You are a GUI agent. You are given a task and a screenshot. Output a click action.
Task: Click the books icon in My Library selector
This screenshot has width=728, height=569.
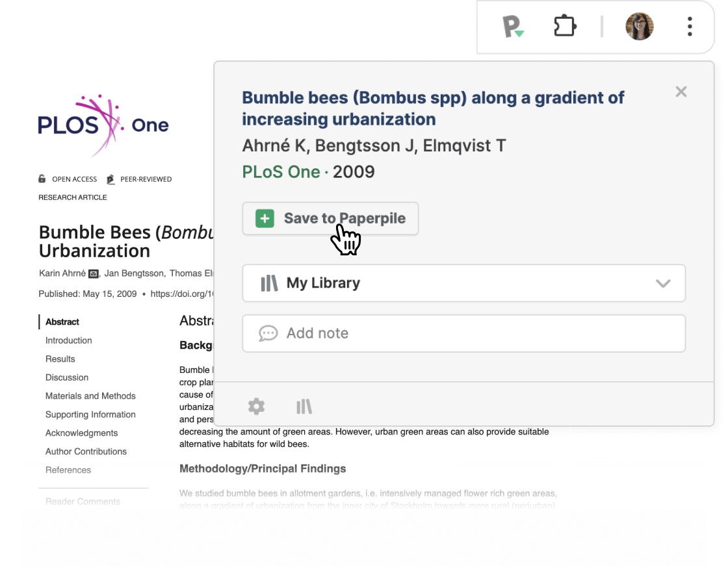[x=269, y=283]
